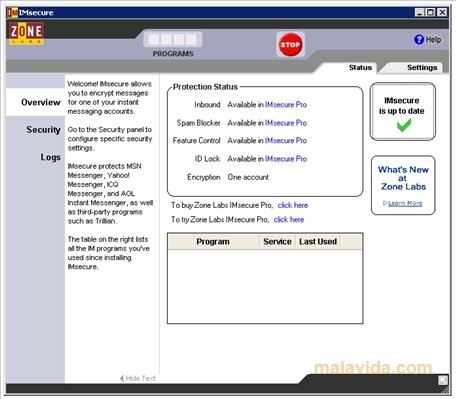Open the Learn More link
456x399 pixels.
405,203
